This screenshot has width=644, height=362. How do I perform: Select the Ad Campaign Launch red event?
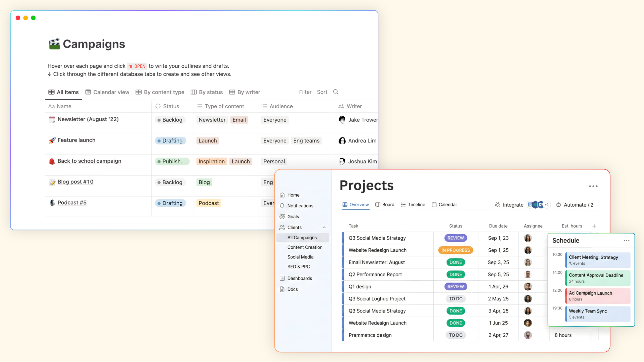click(x=597, y=296)
